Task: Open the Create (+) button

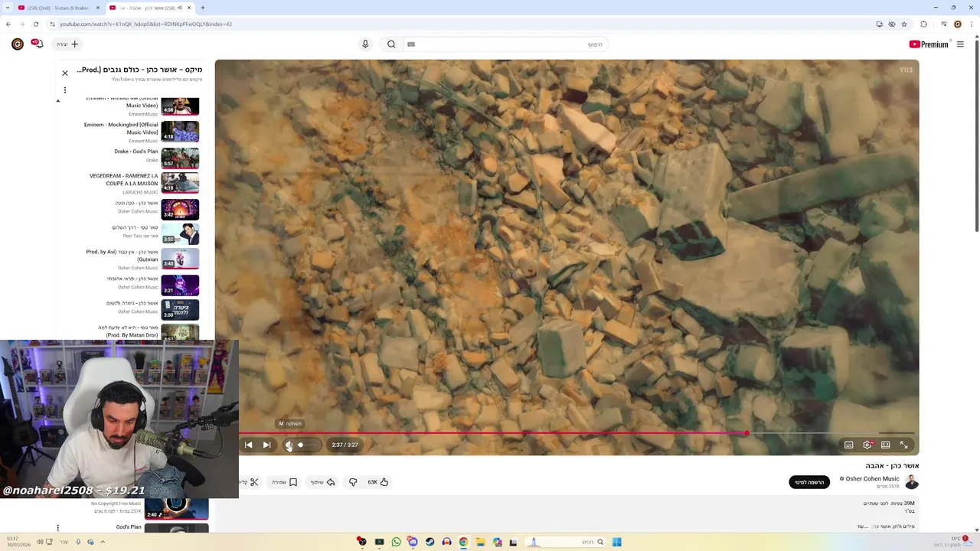Action: click(68, 44)
